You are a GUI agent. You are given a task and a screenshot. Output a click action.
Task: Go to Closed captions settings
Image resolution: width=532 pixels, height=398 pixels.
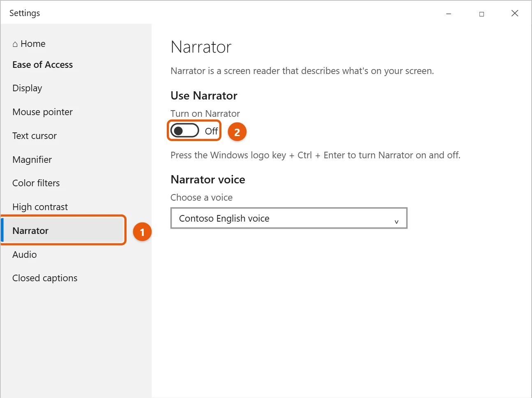[45, 278]
